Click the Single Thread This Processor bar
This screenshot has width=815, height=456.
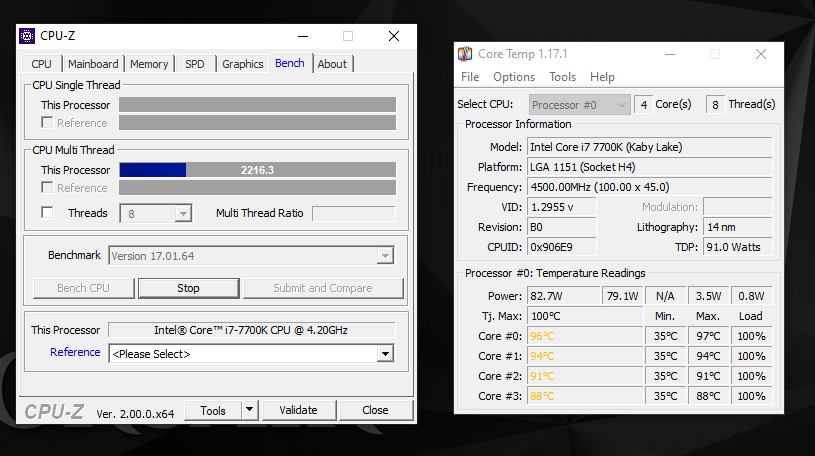pyautogui.click(x=257, y=105)
